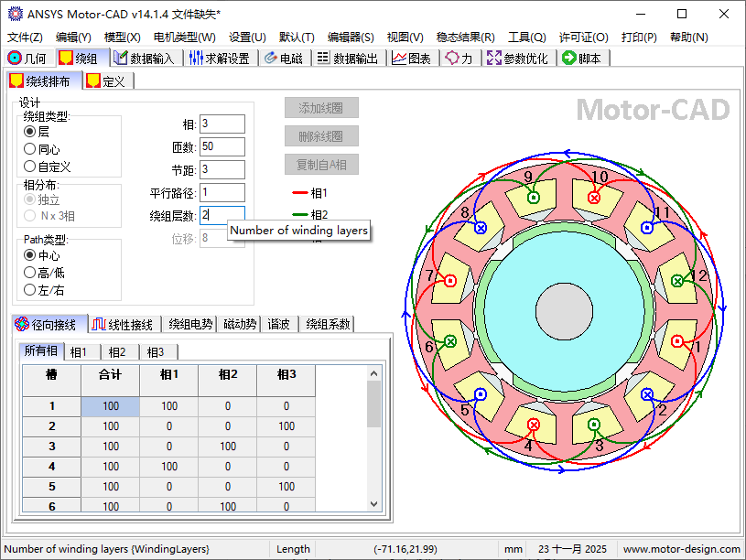Click scroll down arrow in winding table
Screen dimensions: 746x560
pos(374,504)
